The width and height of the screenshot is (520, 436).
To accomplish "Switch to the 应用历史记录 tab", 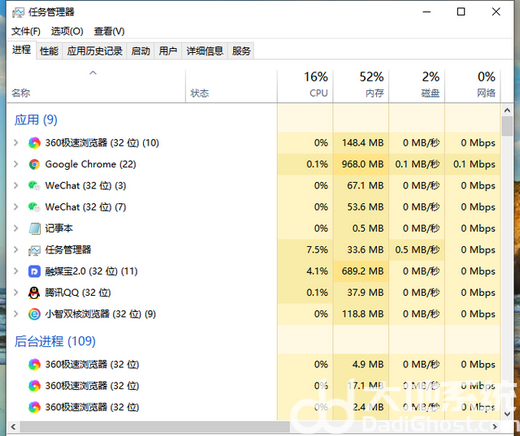I will (x=95, y=51).
